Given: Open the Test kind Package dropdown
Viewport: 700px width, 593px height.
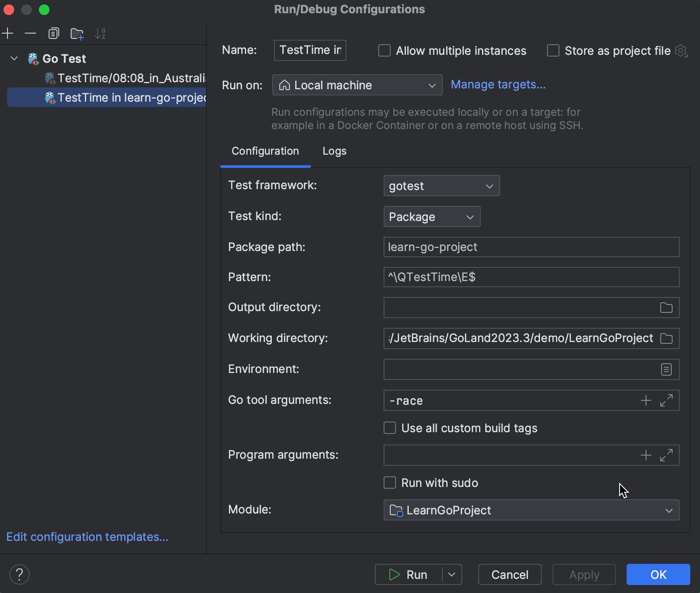Looking at the screenshot, I should point(431,217).
